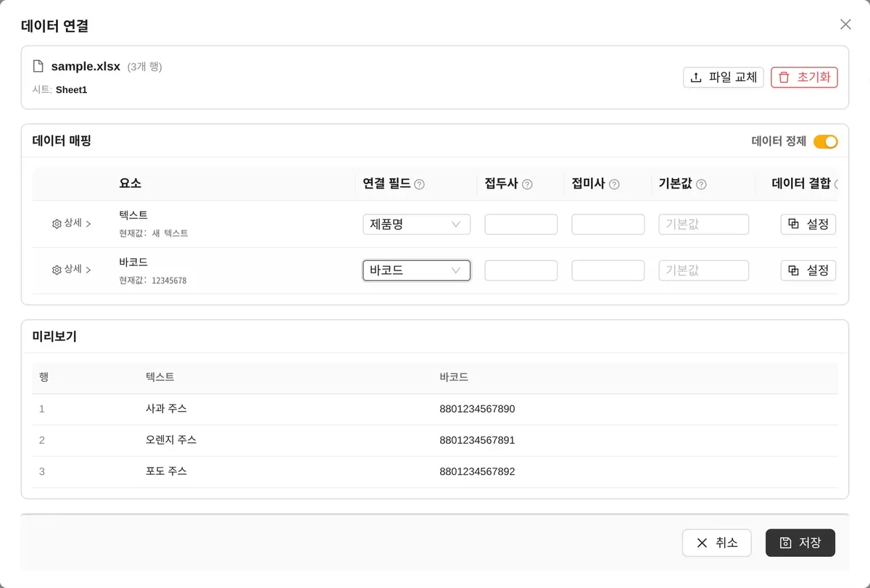Click the 미리보기 section heading
The height and width of the screenshot is (588, 870).
click(54, 336)
